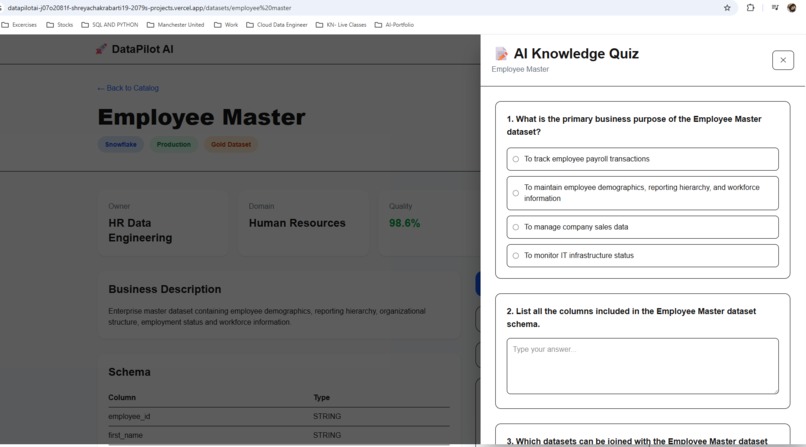The image size is (806, 447).
Task: Open the KN- Live Classes bookmark folder
Action: point(341,25)
